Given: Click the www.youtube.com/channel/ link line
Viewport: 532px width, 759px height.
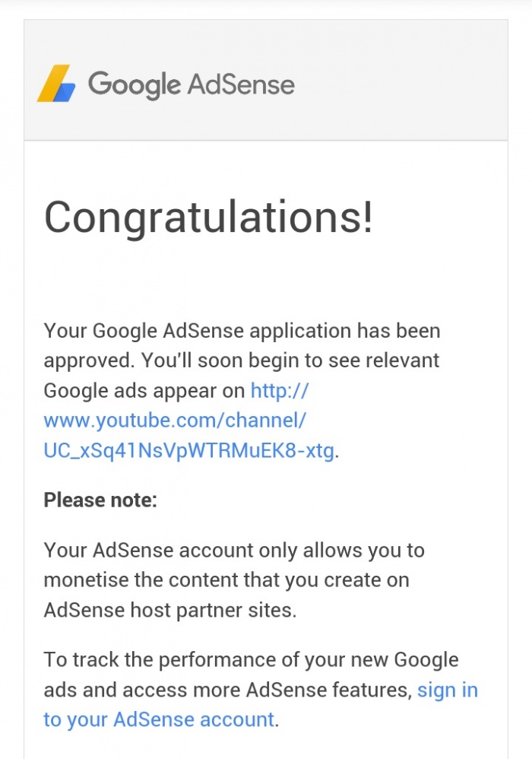Looking at the screenshot, I should [175, 421].
